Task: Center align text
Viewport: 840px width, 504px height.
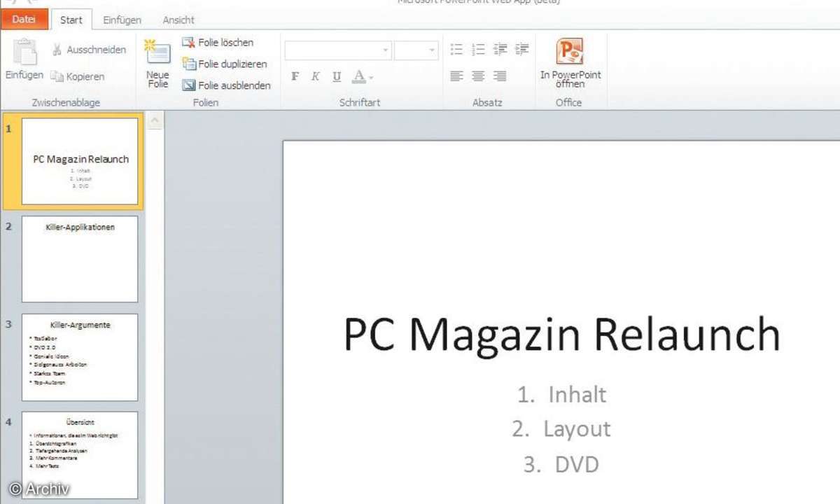Action: 478,76
